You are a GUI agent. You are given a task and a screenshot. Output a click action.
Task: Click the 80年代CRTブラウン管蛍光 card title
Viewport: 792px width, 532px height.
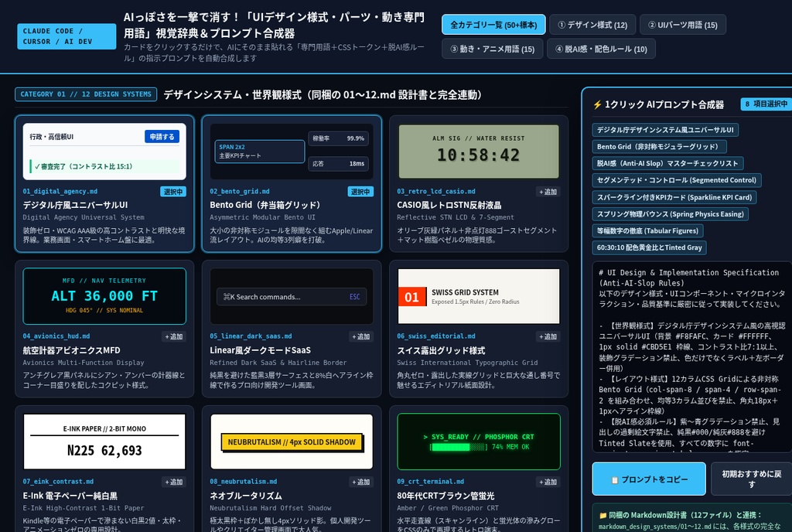[x=445, y=496]
